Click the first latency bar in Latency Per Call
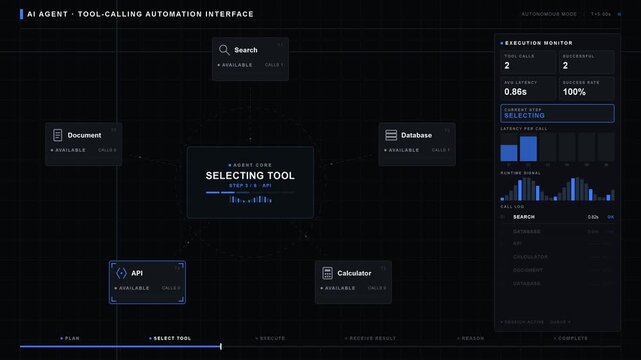The width and height of the screenshot is (641, 360). coord(509,153)
